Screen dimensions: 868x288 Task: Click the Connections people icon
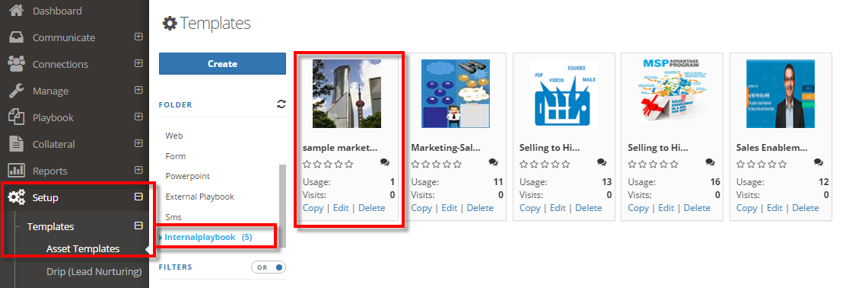click(x=17, y=63)
